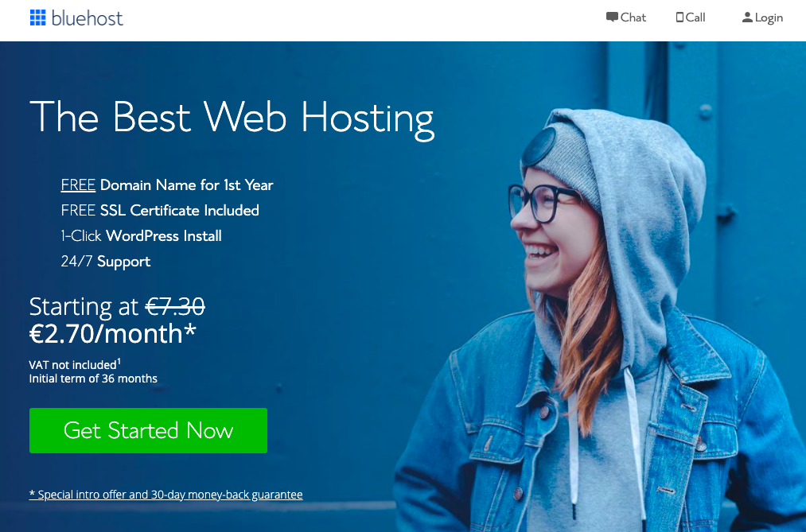Screen dimensions: 806x532
Task: Open special intro offer and money-back guarantee link
Action: 165,495
